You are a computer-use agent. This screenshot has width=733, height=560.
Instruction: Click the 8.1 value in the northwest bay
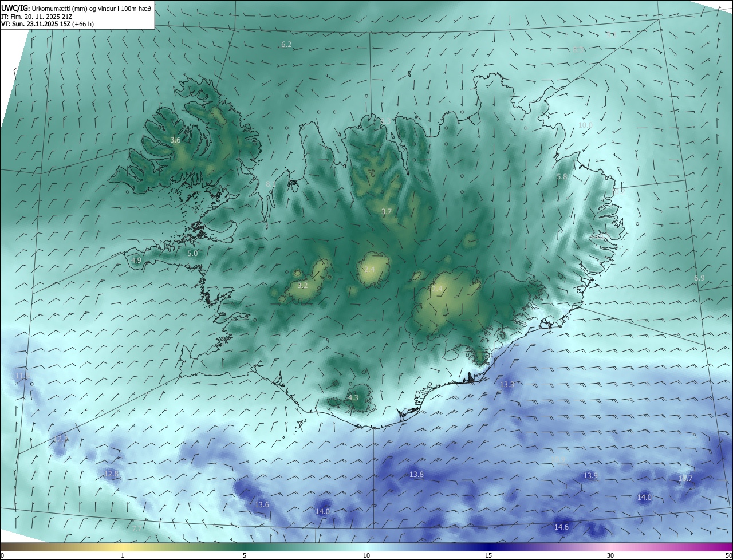tap(271, 184)
